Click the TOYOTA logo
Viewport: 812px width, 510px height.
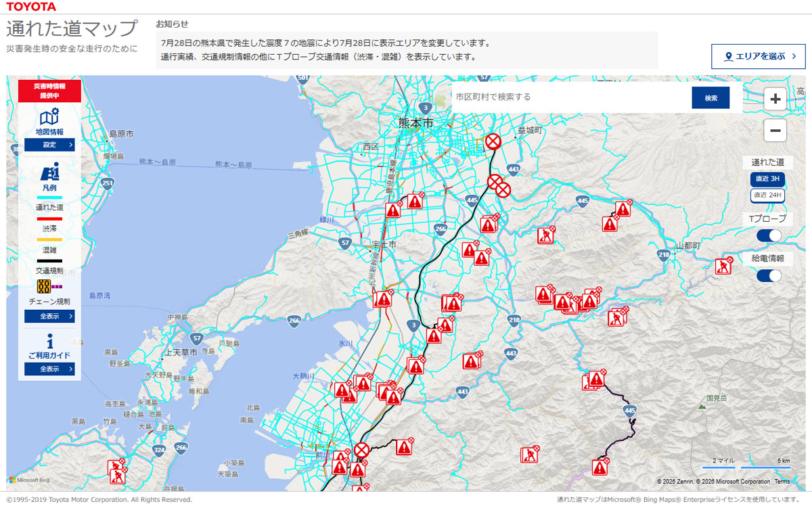32,7
